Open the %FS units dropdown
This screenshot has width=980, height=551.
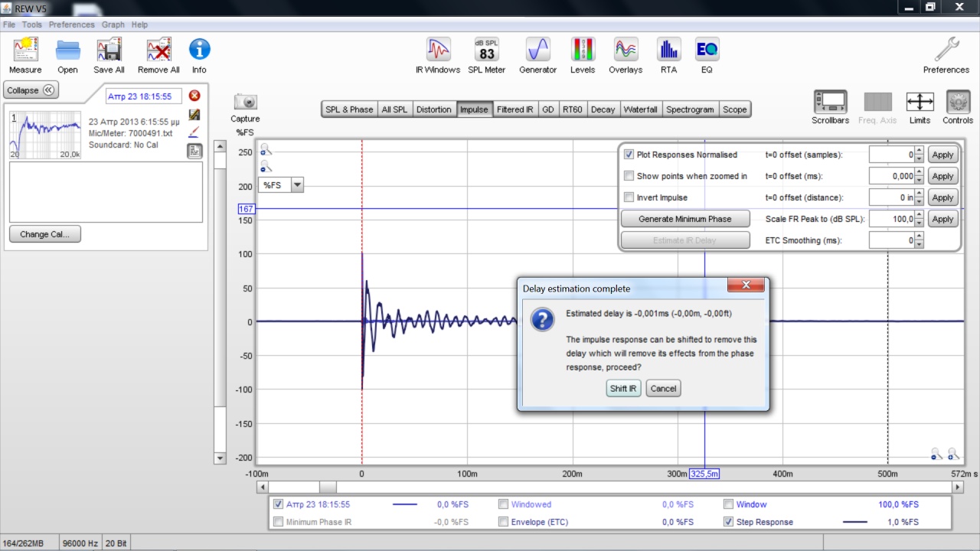pyautogui.click(x=297, y=185)
